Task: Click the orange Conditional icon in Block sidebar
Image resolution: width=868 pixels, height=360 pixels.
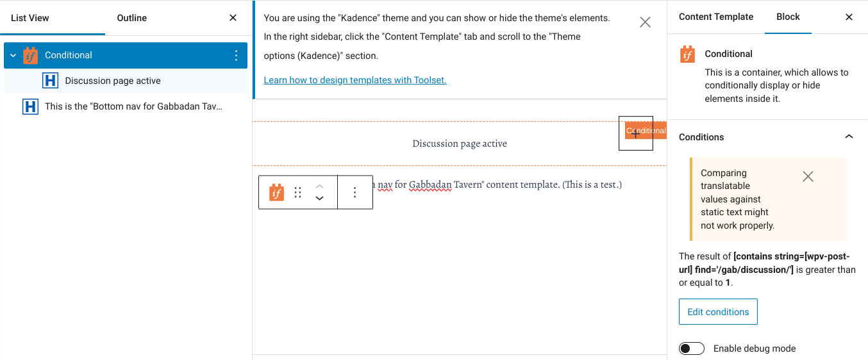Action: coord(687,54)
